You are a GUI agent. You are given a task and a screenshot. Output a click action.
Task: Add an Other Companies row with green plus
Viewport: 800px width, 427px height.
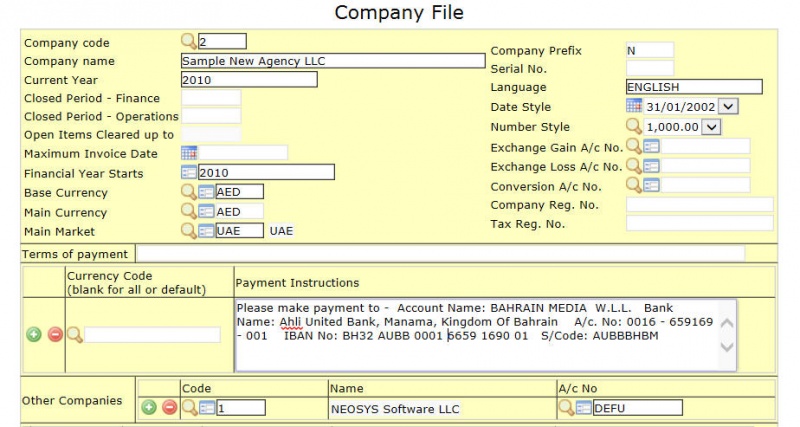[x=149, y=407]
